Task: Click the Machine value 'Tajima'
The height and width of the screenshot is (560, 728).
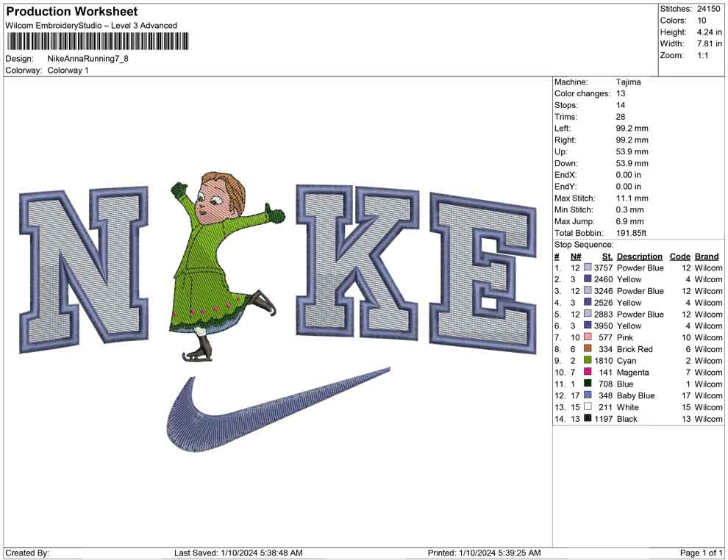Action: coord(628,82)
